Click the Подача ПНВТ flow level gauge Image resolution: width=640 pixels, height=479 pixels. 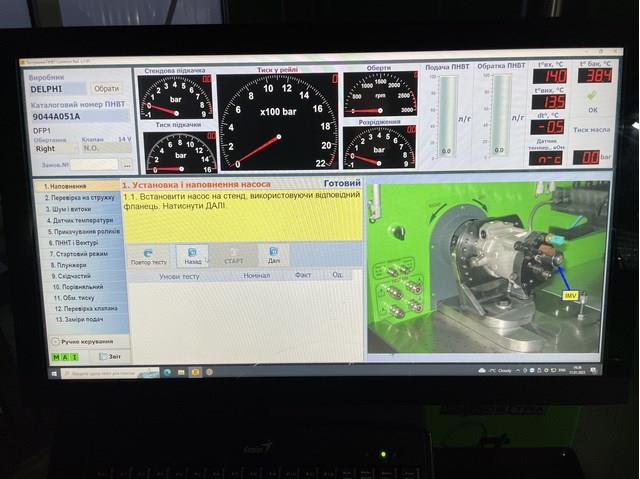tap(446, 115)
